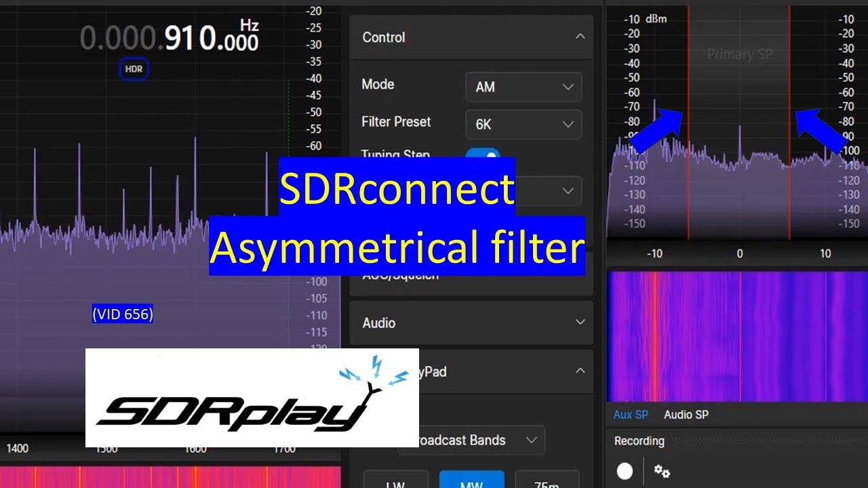Switch to the Audio SP tab
The width and height of the screenshot is (868, 488).
tap(686, 415)
